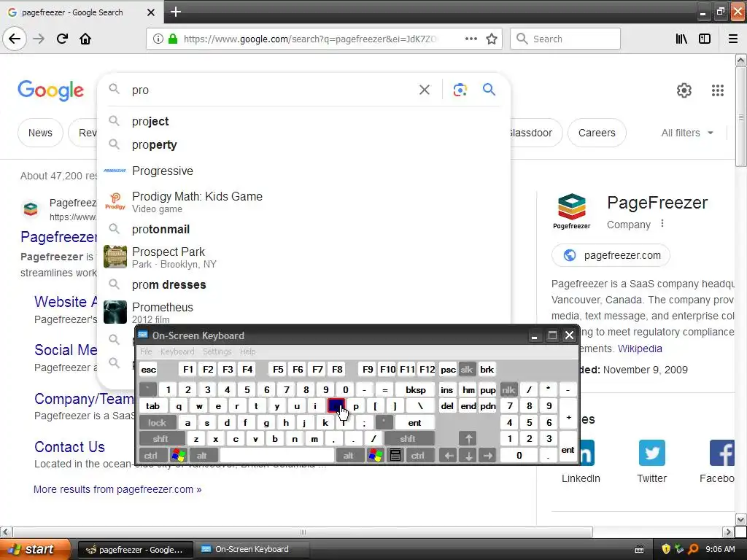The width and height of the screenshot is (747, 560).
Task: Open page actions three-dot menu in address bar
Action: point(471,39)
